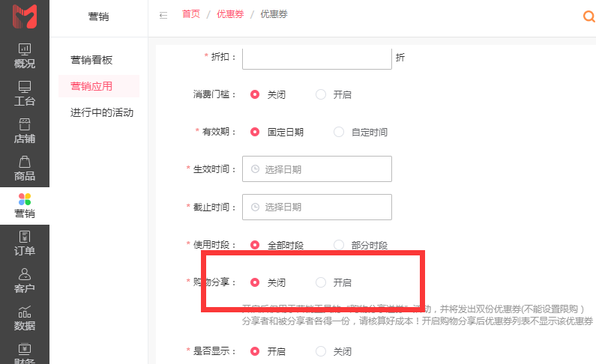Screen dimensions: 596x364
Task: Go to red 优惠券 breadcrumb link
Action: [x=230, y=14]
